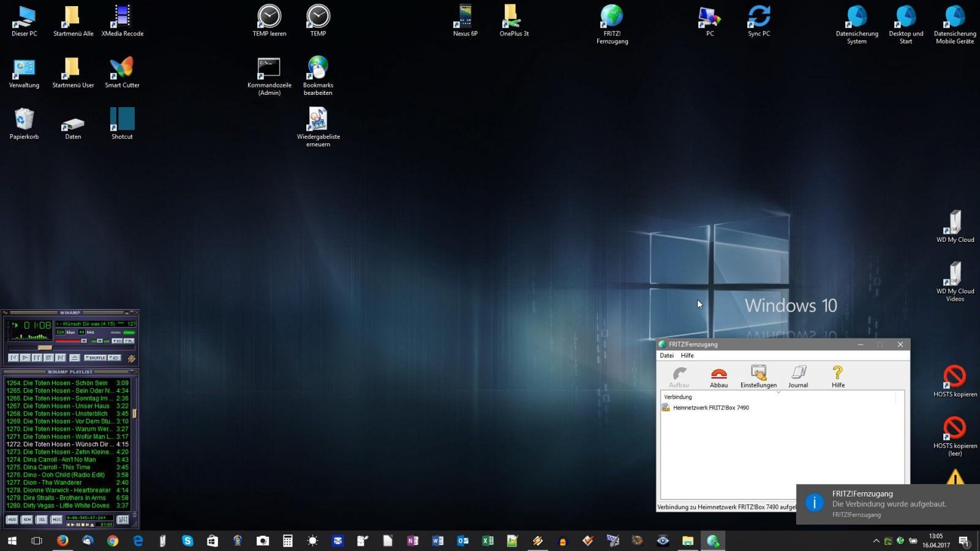Open the Action Center notification icon

coord(964,541)
